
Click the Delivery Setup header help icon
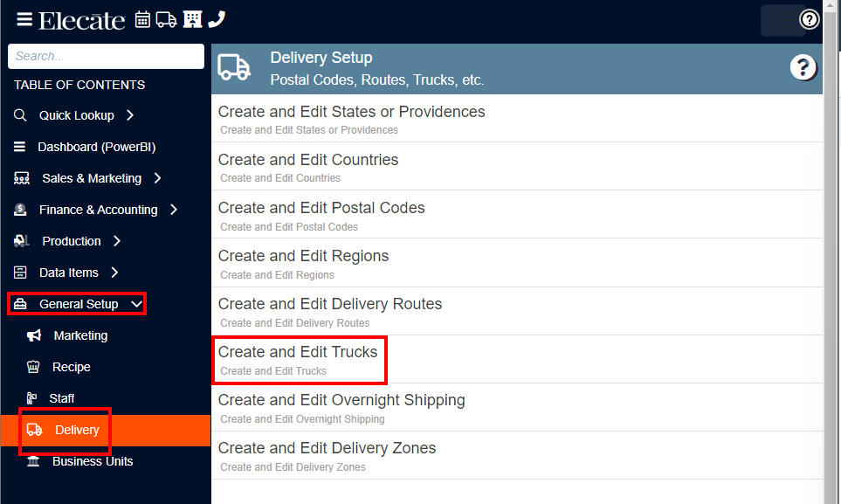pyautogui.click(x=803, y=67)
